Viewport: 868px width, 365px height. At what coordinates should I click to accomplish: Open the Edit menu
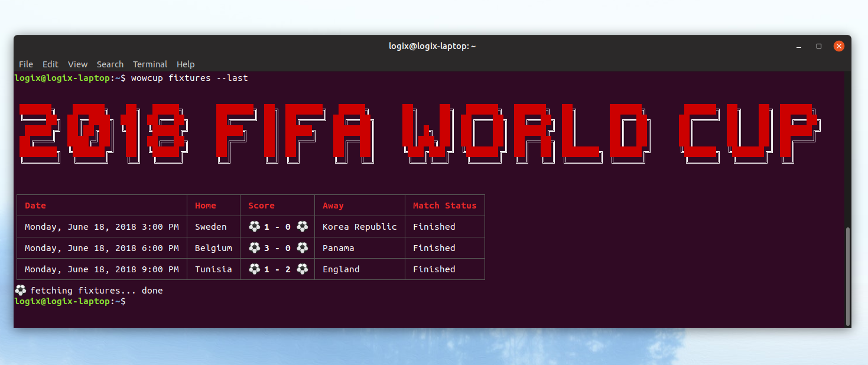tap(50, 64)
